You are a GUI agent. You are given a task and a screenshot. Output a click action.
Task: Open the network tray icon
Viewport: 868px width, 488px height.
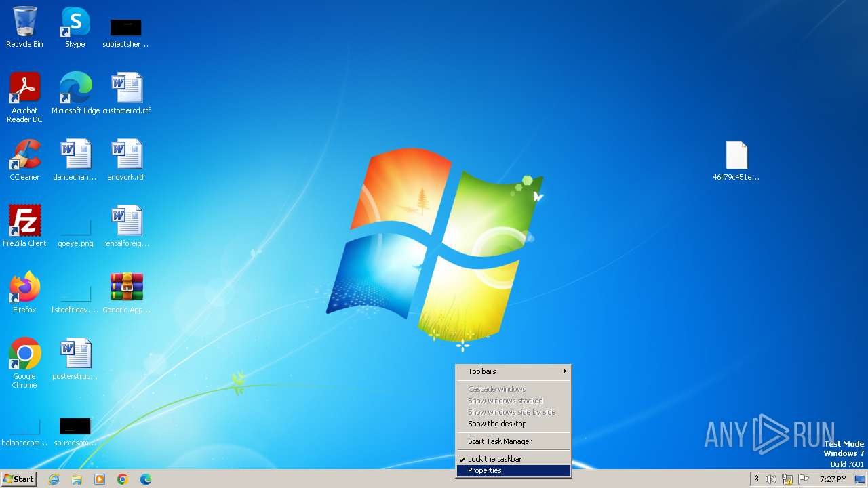(787, 479)
